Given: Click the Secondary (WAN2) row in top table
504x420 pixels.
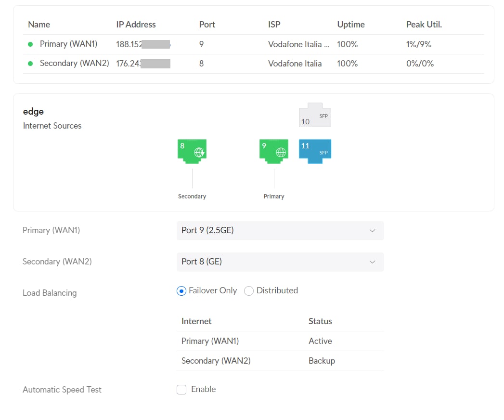Looking at the screenshot, I should tap(74, 64).
